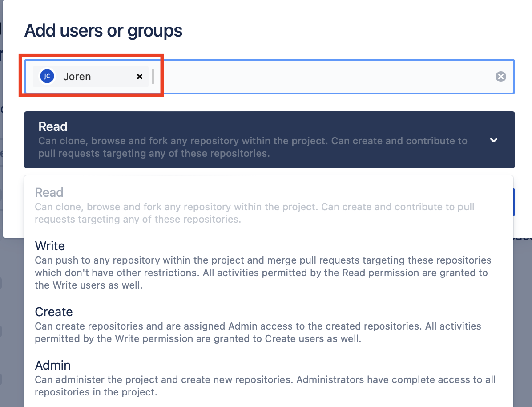The width and height of the screenshot is (532, 407).
Task: Select the greyed Read option in list
Action: [49, 192]
